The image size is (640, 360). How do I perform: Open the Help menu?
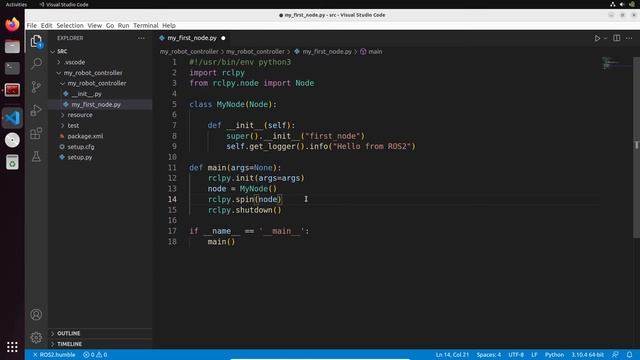pos(169,25)
